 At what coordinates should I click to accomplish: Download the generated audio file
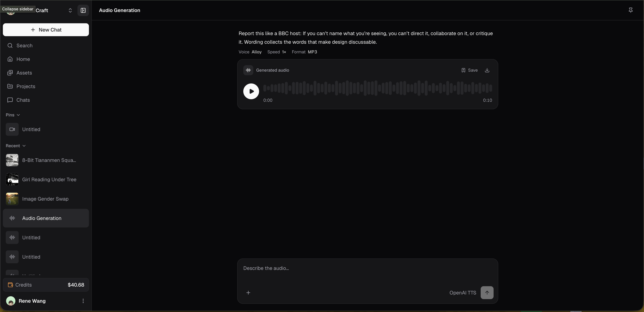point(487,70)
